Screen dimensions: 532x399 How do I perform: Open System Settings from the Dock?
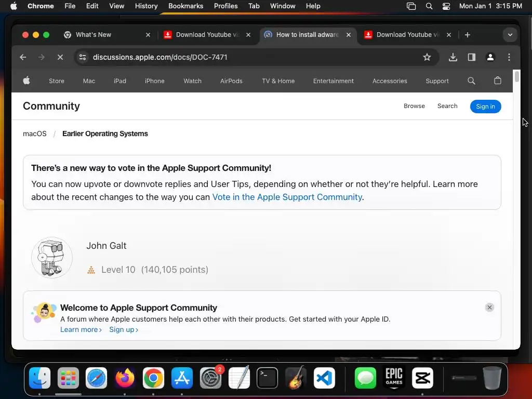pos(210,378)
